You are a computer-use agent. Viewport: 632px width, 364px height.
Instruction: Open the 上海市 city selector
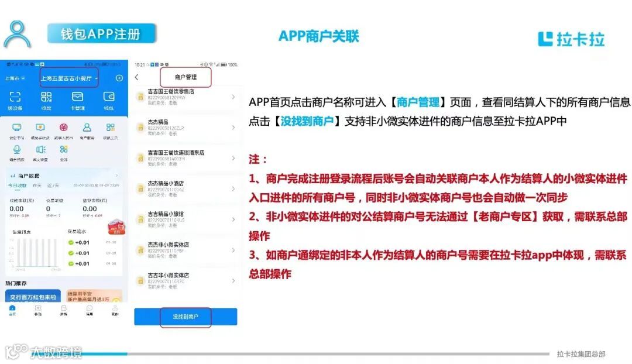tap(15, 78)
